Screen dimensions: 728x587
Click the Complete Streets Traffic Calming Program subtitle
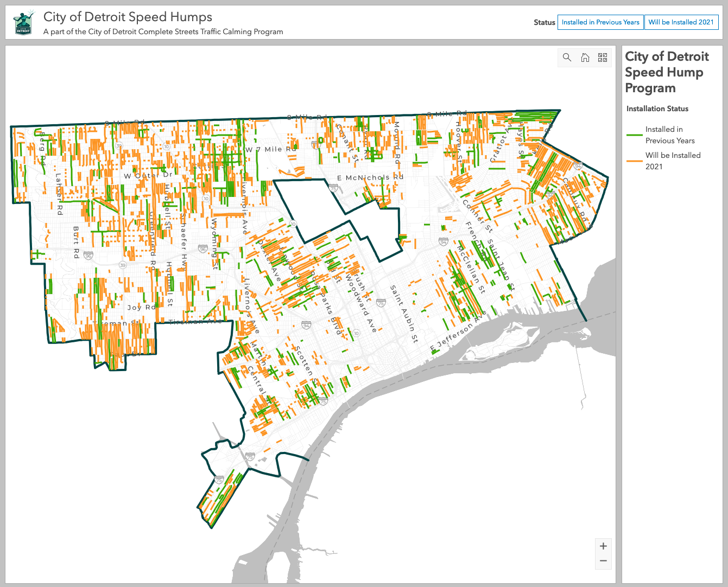(163, 31)
